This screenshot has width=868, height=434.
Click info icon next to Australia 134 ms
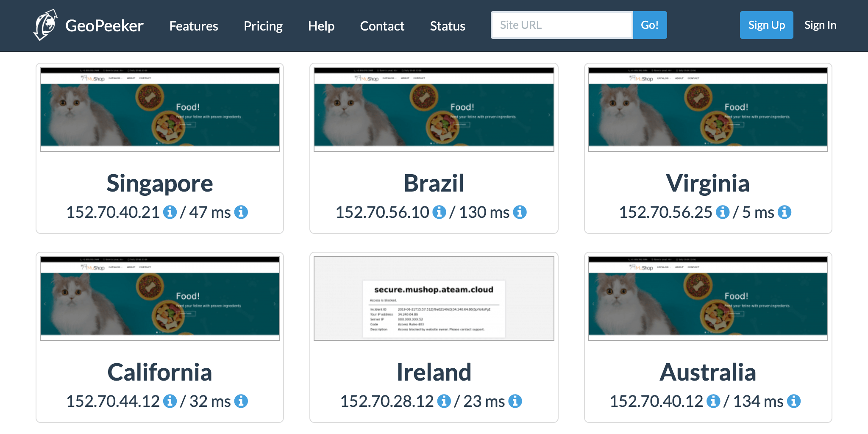pos(794,401)
